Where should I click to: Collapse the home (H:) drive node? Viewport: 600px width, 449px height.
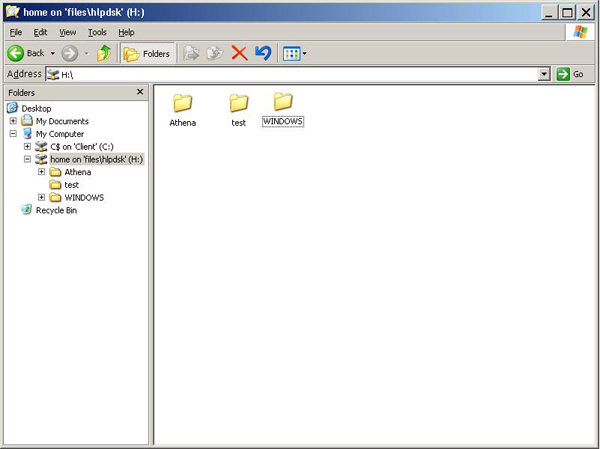coord(27,159)
